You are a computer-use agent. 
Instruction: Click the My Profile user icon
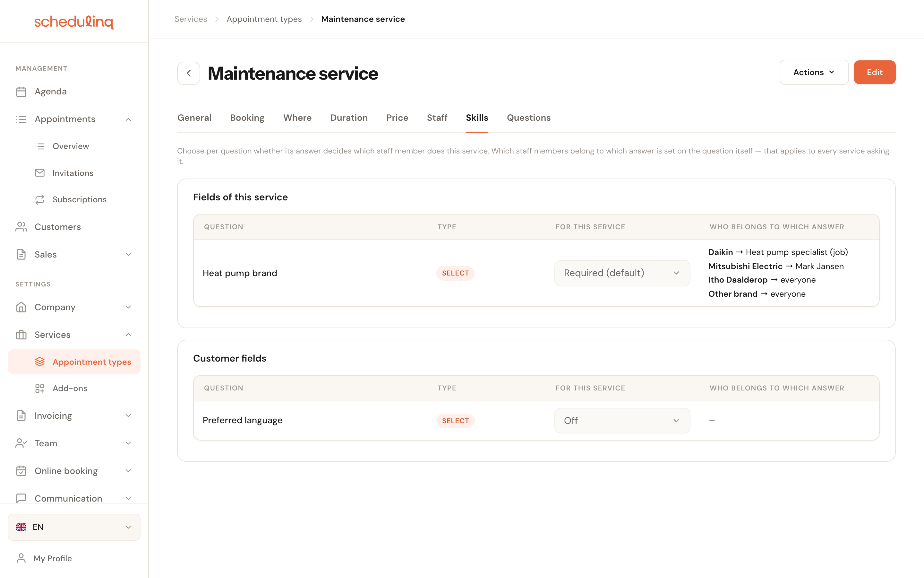pos(21,558)
